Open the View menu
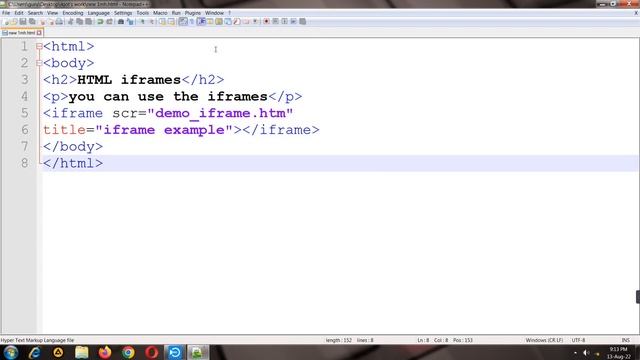Viewport: 640px width, 360px height. [x=52, y=13]
